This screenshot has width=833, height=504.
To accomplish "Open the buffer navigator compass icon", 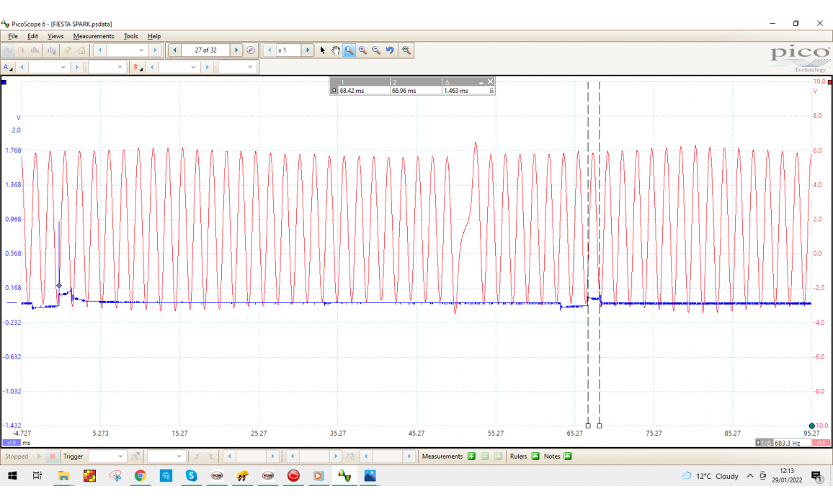I will pos(251,50).
